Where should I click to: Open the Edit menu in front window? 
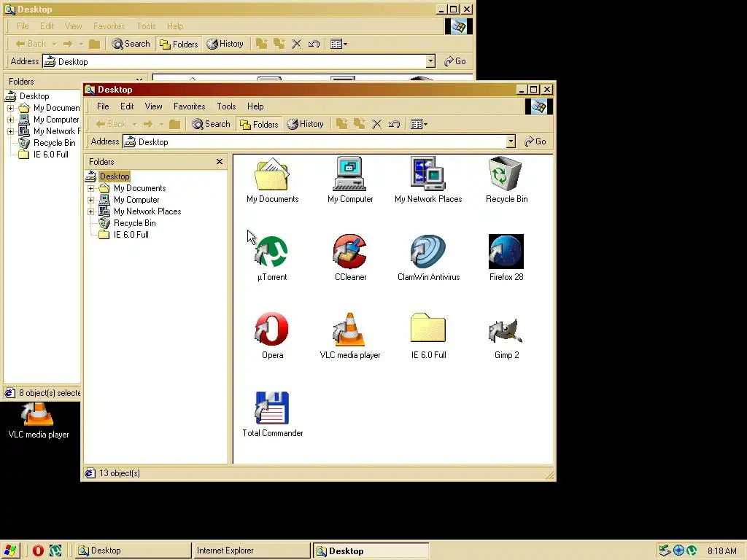click(x=127, y=106)
